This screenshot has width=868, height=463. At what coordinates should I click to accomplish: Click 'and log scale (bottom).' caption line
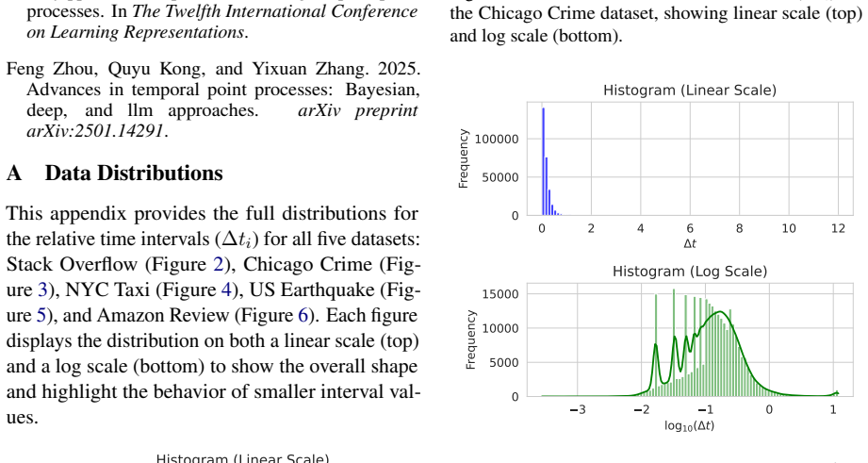[x=536, y=36]
